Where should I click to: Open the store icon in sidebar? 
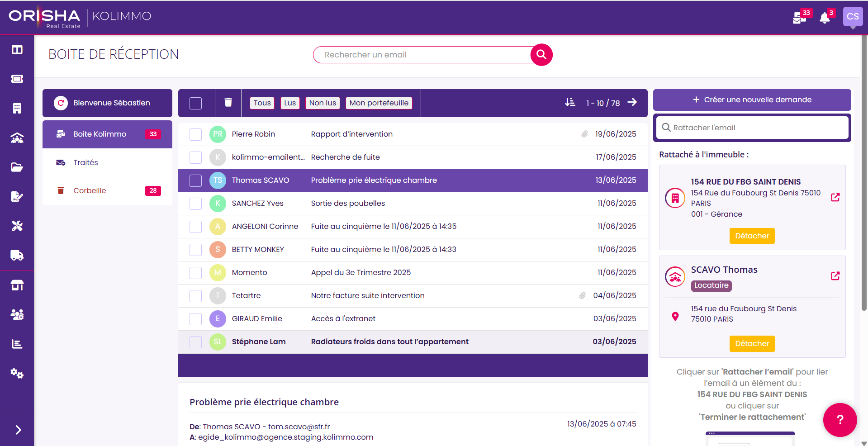click(x=17, y=285)
